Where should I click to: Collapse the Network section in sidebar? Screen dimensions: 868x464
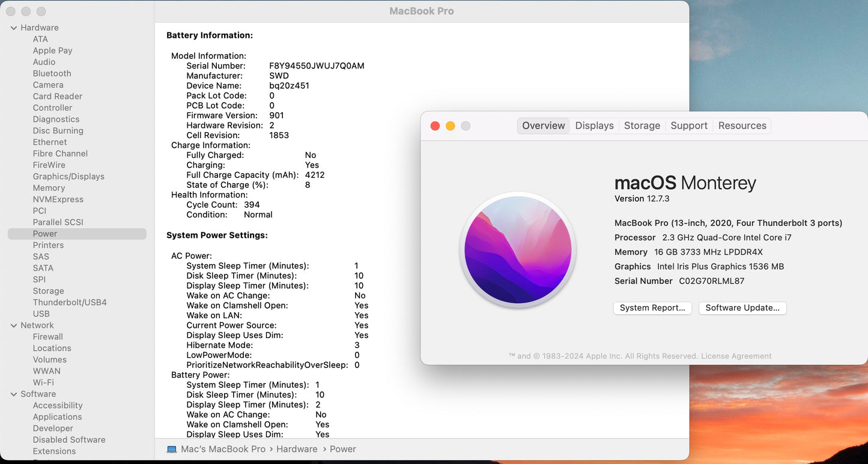click(x=14, y=325)
